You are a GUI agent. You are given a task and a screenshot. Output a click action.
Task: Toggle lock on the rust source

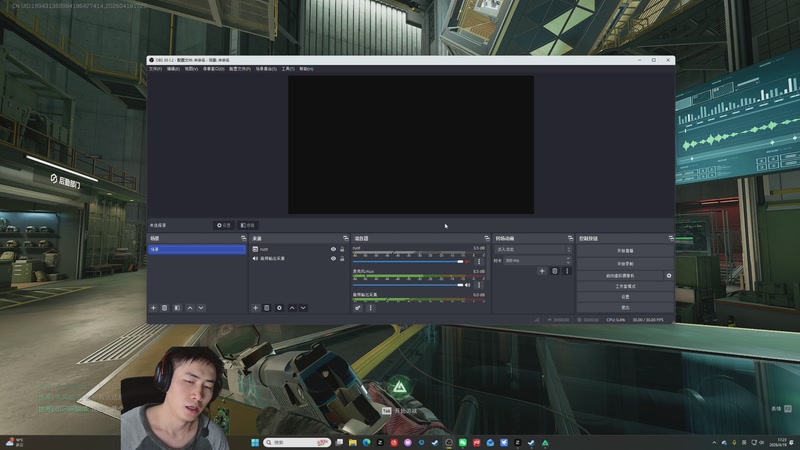click(x=342, y=249)
